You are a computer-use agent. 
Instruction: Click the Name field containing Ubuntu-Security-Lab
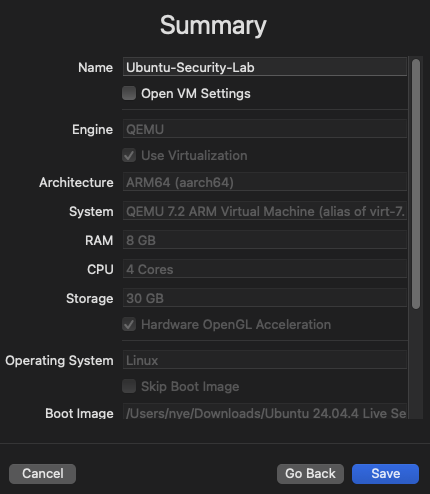[x=265, y=67]
